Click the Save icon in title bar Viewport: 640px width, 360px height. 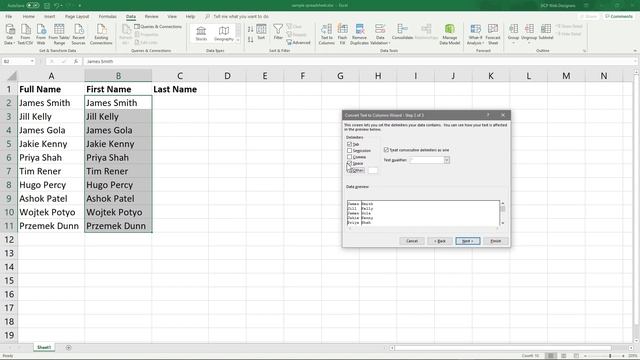(x=47, y=5)
